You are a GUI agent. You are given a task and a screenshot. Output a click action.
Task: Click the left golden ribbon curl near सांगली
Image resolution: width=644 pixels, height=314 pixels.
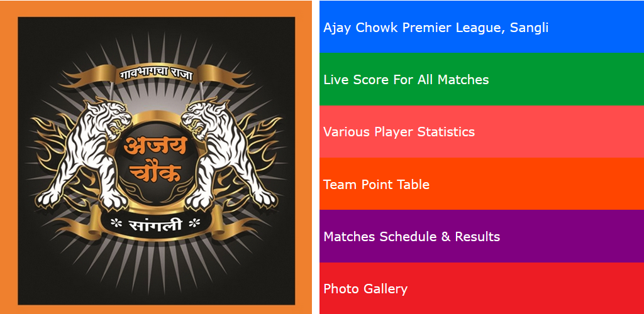pyautogui.click(x=80, y=227)
